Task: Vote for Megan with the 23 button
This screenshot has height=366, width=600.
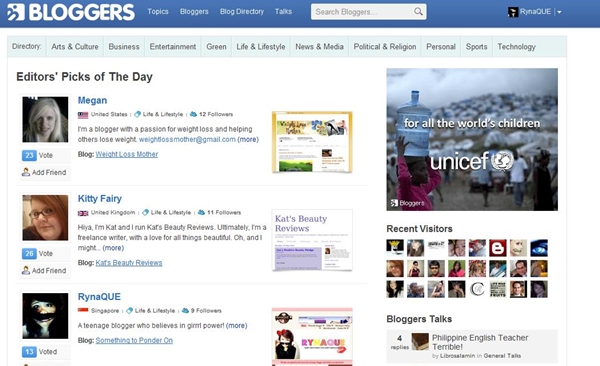Action: coord(29,155)
